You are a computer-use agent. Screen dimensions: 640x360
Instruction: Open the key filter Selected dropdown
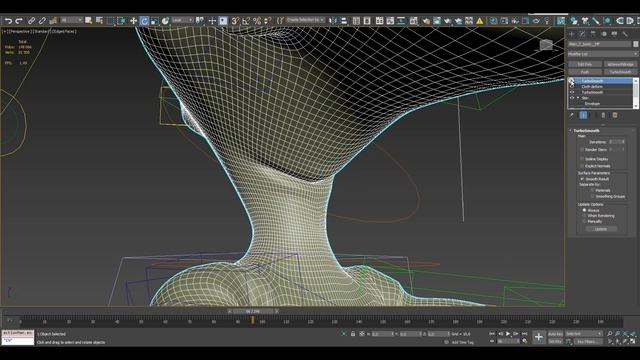pyautogui.click(x=583, y=334)
